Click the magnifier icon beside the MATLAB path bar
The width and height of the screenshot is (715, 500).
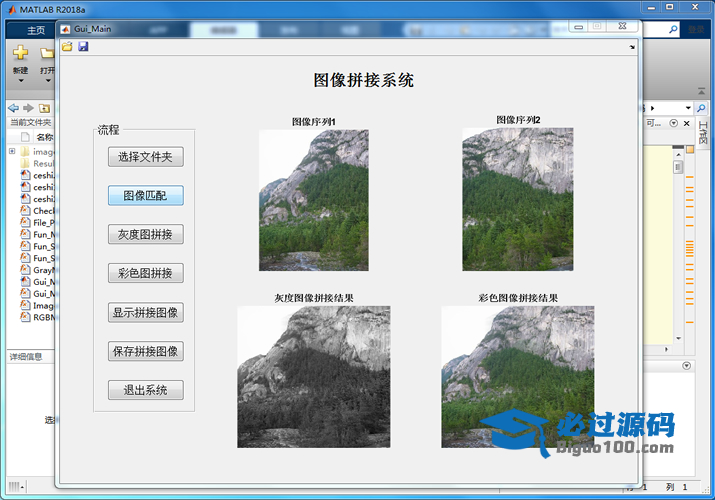coord(701,108)
